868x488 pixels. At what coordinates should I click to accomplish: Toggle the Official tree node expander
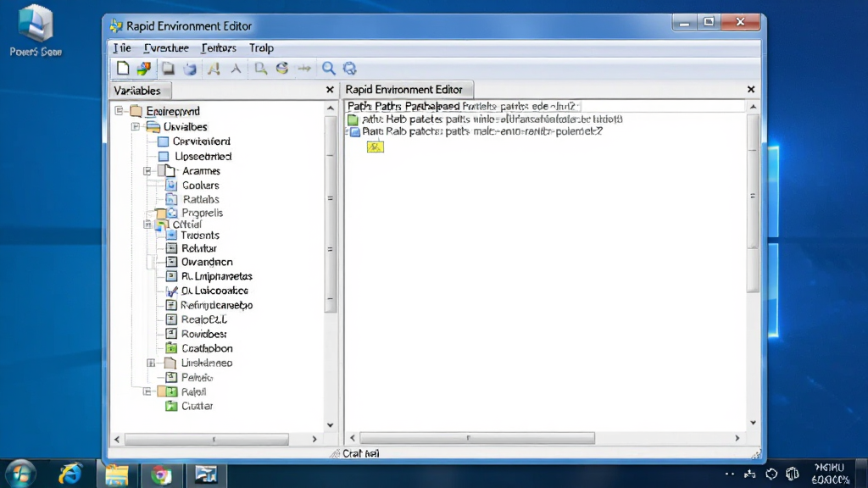click(147, 224)
